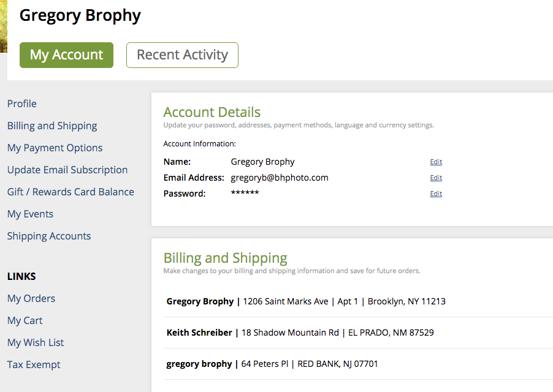View Shipping Accounts
This screenshot has width=553, height=392.
pyautogui.click(x=49, y=236)
